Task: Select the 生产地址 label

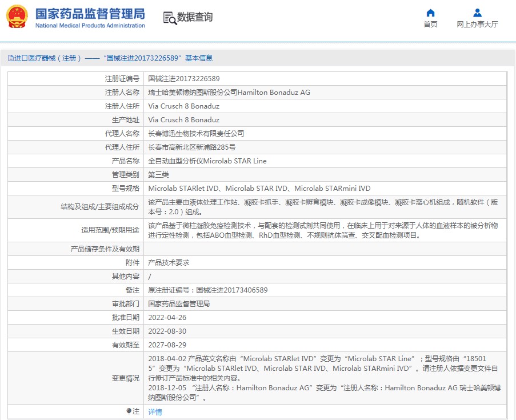Action: click(x=126, y=120)
